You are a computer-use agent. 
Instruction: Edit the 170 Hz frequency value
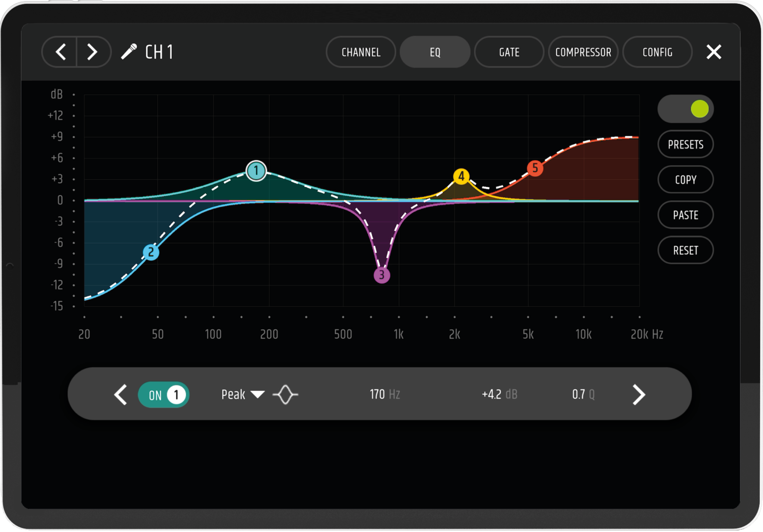385,395
